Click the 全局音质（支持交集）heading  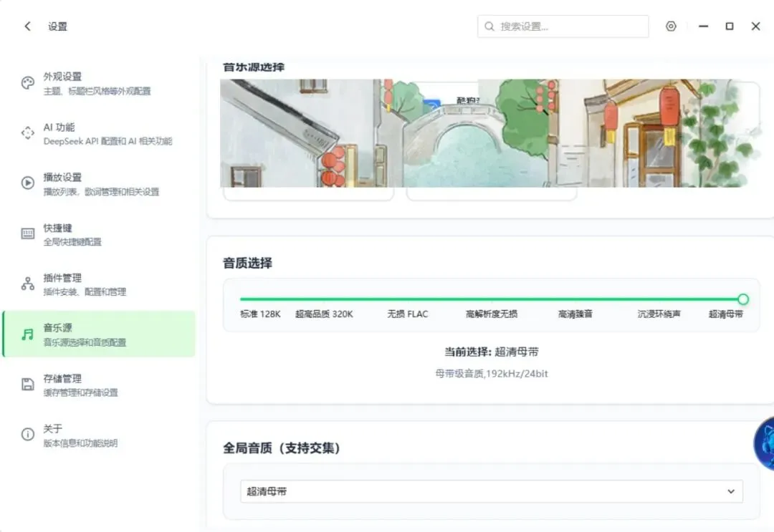(282, 448)
